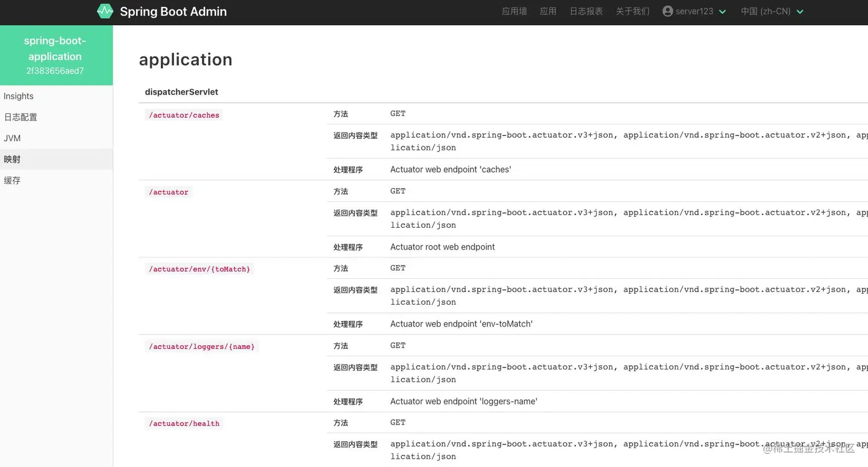Open Insights in the sidebar

click(56, 96)
